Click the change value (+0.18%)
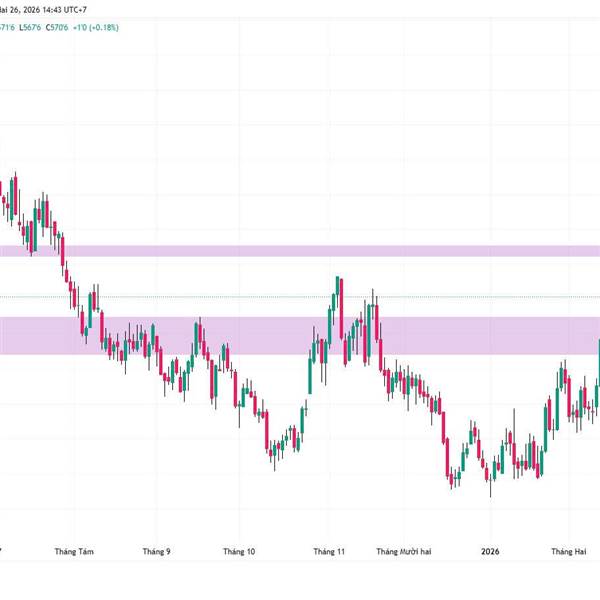 tap(104, 28)
